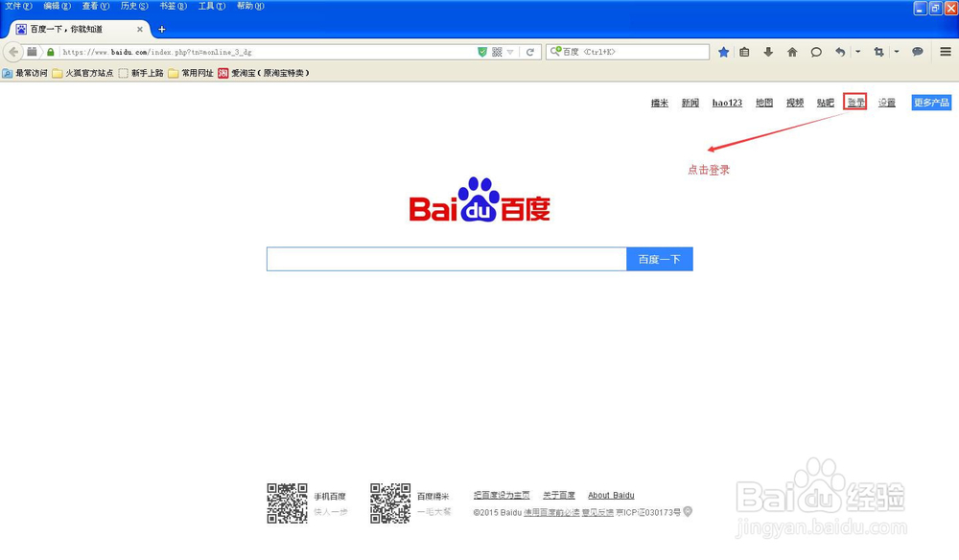
Task: Open the 登录 link highlighted in red
Action: point(854,103)
